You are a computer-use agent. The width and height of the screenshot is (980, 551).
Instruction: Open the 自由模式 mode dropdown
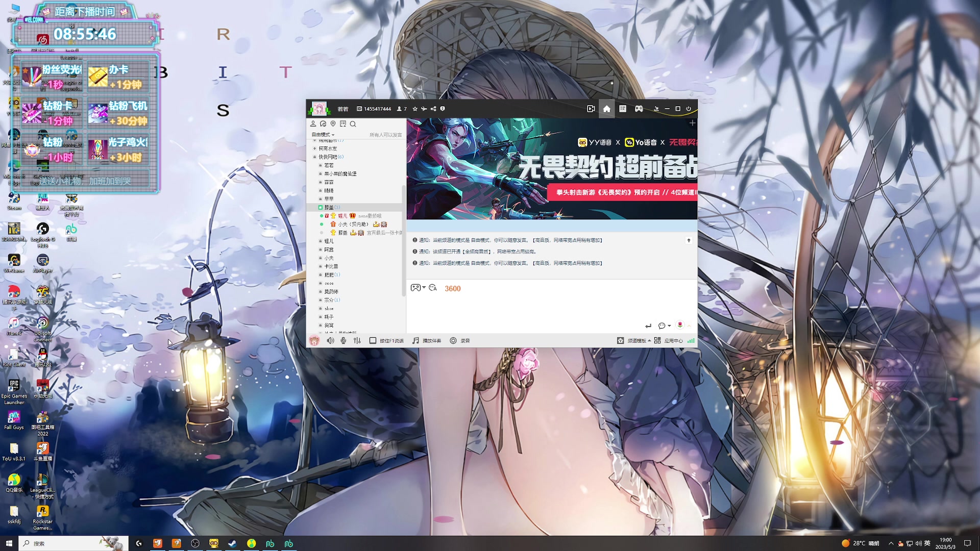(x=322, y=134)
